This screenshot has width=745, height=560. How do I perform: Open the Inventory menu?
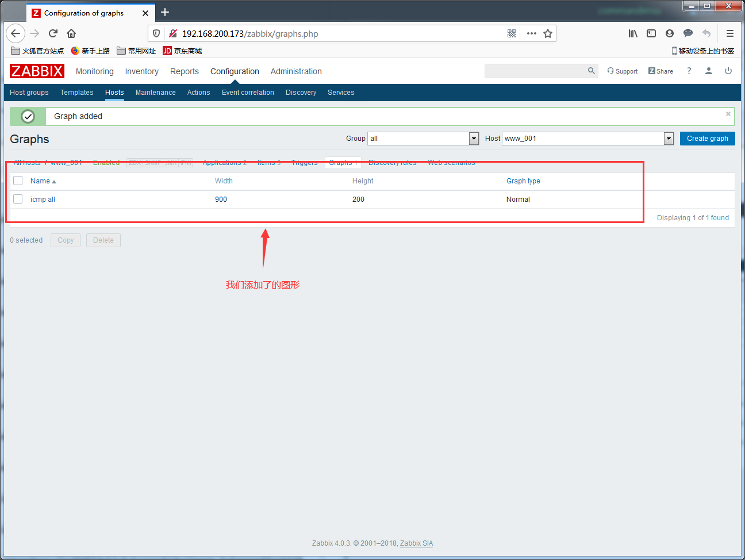pos(142,71)
